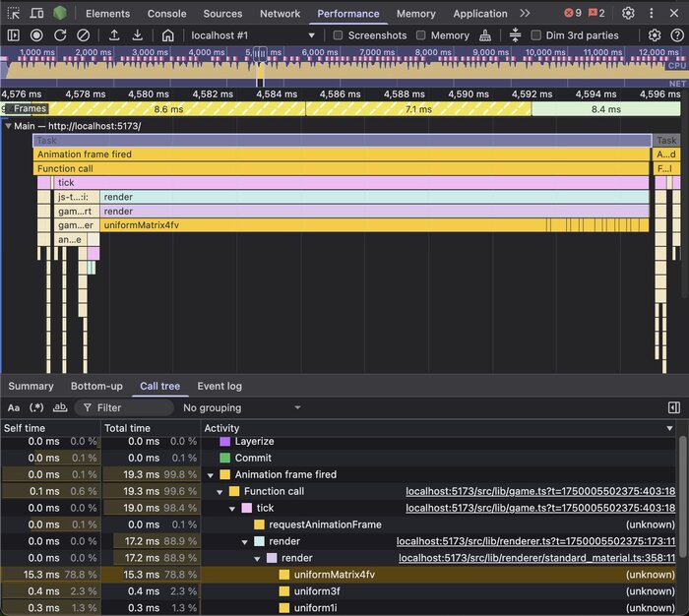Click the download profile icon
This screenshot has height=616, width=689.
click(x=138, y=35)
